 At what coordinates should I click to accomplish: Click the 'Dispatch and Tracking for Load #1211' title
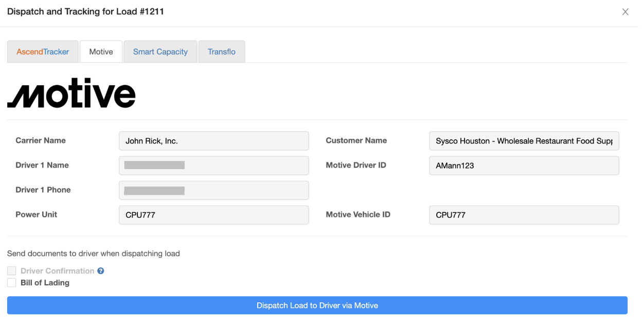pyautogui.click(x=85, y=11)
